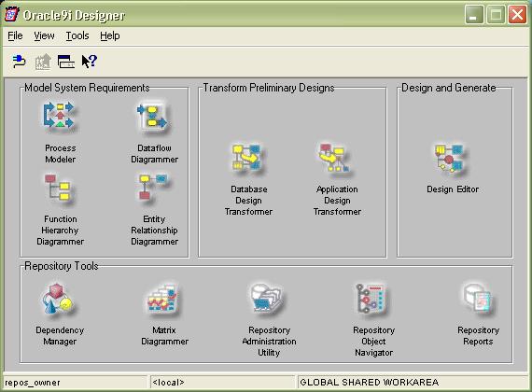Launch the Process Modeler icon
This screenshot has height=392, width=532.
(60, 116)
